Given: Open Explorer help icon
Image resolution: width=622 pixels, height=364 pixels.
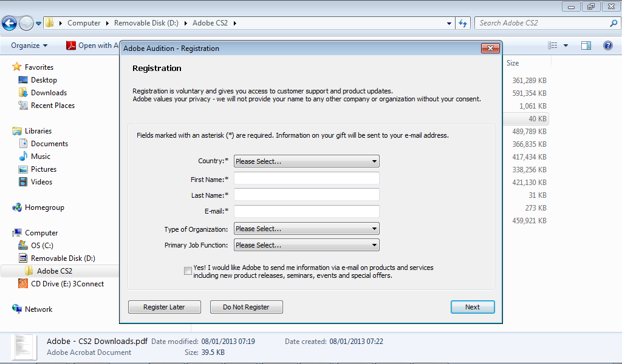Looking at the screenshot, I should point(607,45).
